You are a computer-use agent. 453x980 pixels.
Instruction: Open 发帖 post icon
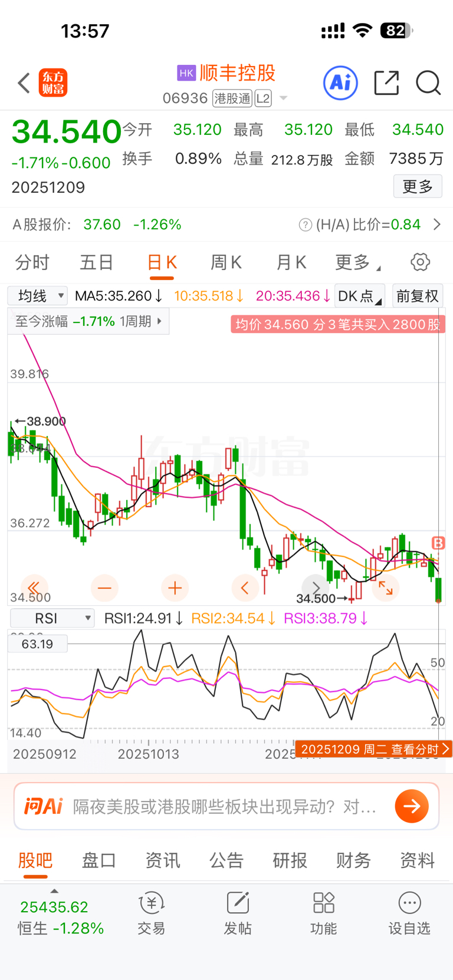[238, 913]
